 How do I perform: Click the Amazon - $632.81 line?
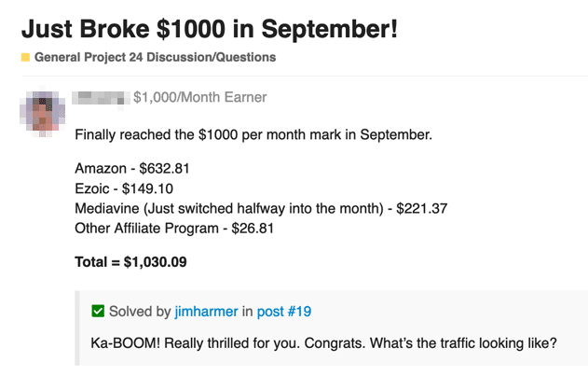[131, 169]
